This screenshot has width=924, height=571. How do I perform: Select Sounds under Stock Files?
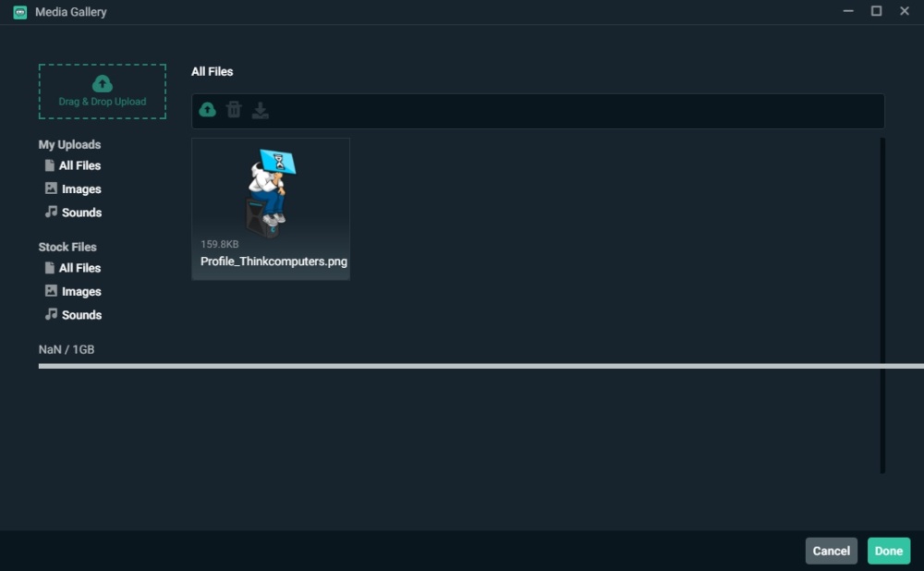[x=73, y=315]
